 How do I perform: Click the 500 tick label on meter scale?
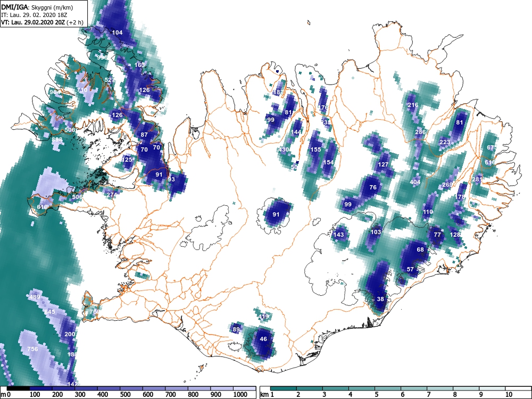pyautogui.click(x=125, y=395)
